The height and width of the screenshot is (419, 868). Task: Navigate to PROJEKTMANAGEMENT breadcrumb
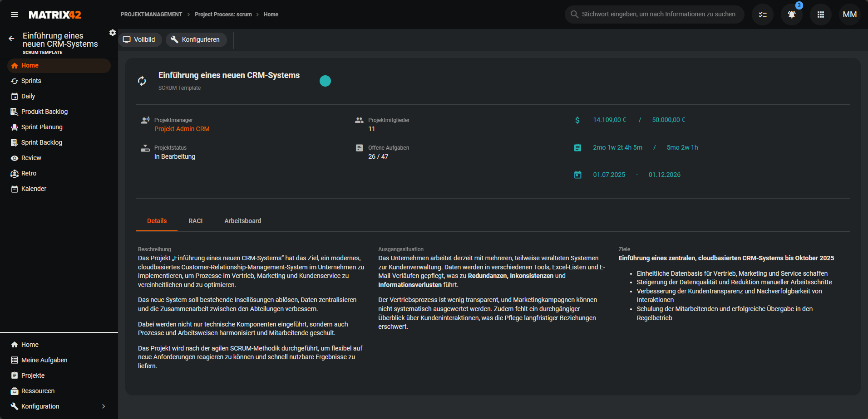pyautogui.click(x=151, y=15)
